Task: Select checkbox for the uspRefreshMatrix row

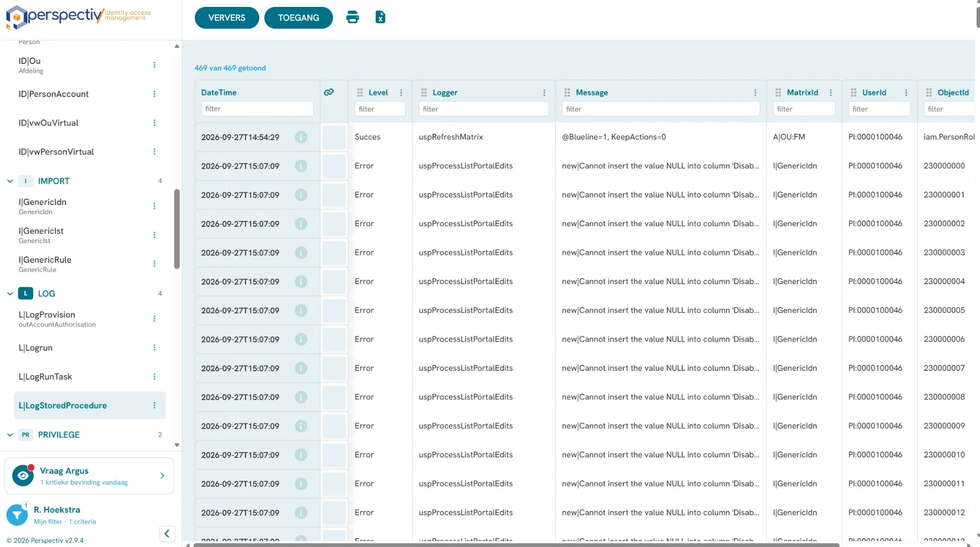Action: pyautogui.click(x=334, y=137)
